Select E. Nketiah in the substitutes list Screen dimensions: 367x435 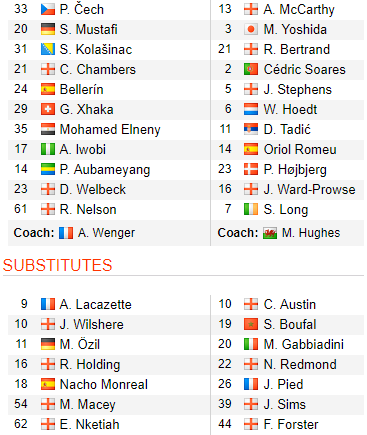[89, 424]
